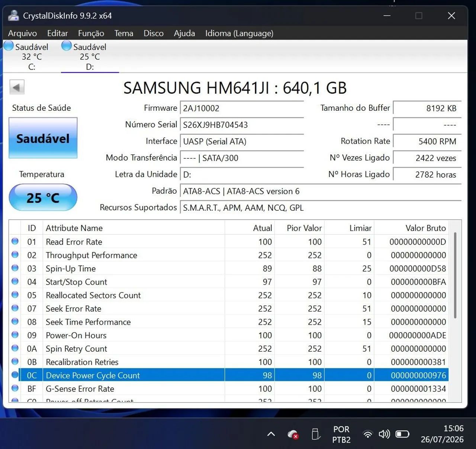
Task: Click raw value 000000000BFA
Action: [418, 282]
